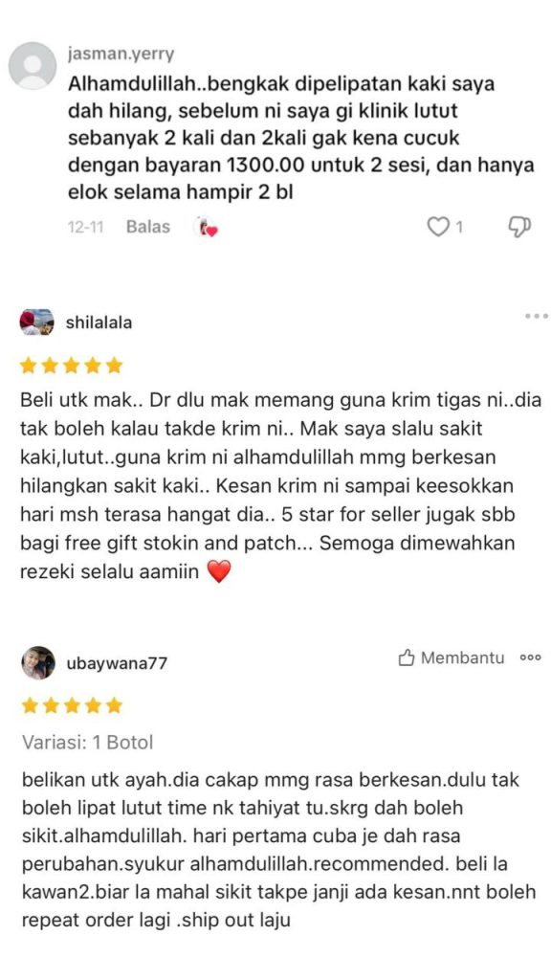The image size is (551, 980).
Task: Open the three-dots menu on shilalala's review
Action: pos(536,316)
